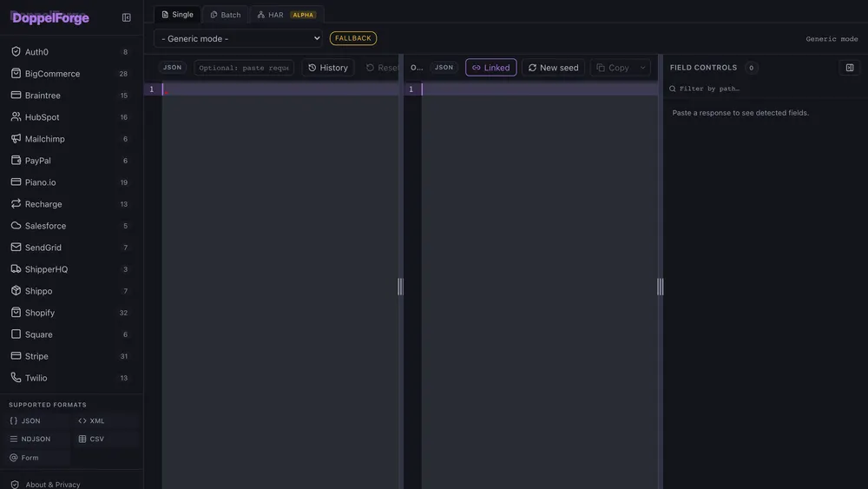Select the Piano.io card icon
This screenshot has width=868, height=489.
point(16,182)
